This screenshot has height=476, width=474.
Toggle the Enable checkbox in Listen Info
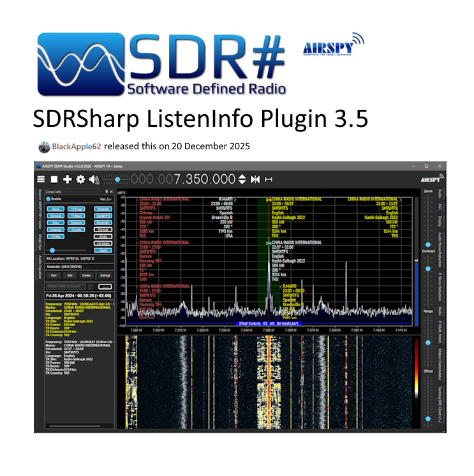click(x=48, y=199)
